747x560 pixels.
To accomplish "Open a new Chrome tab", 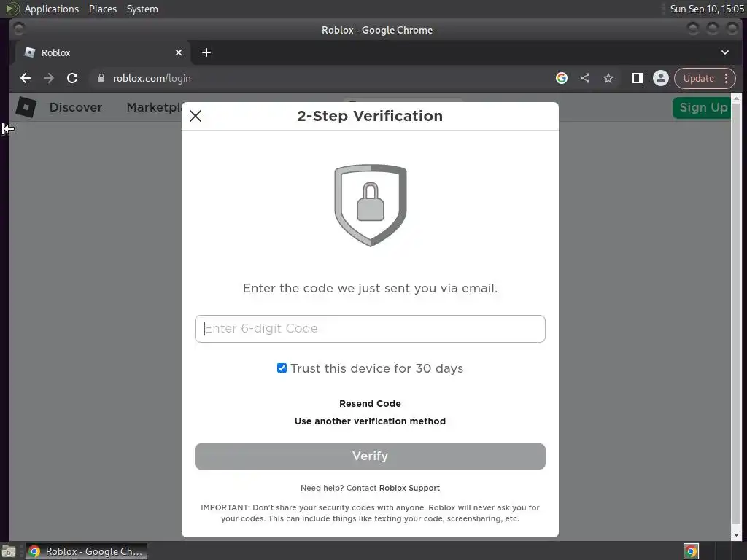I will pos(206,52).
